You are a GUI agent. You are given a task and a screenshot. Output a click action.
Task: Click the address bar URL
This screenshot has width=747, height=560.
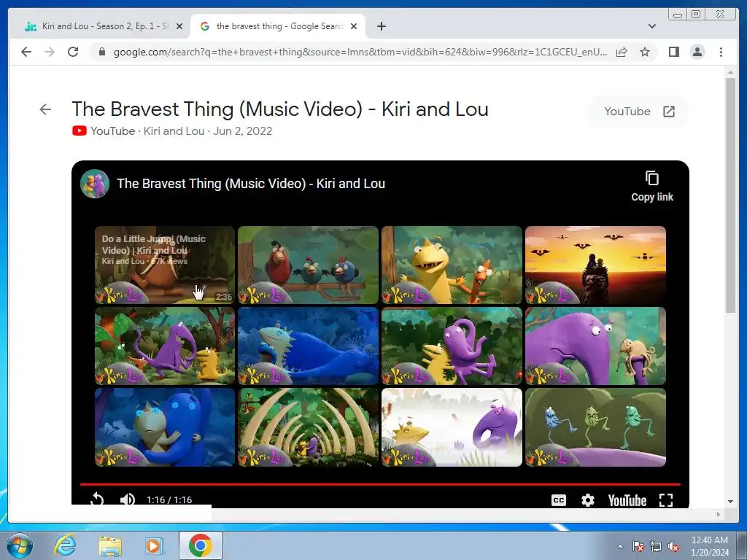[x=360, y=52]
